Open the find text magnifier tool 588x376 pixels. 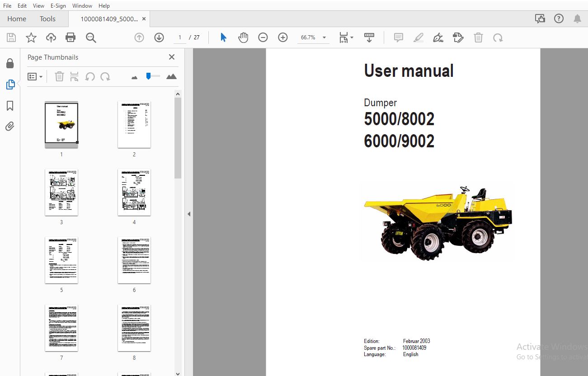91,38
